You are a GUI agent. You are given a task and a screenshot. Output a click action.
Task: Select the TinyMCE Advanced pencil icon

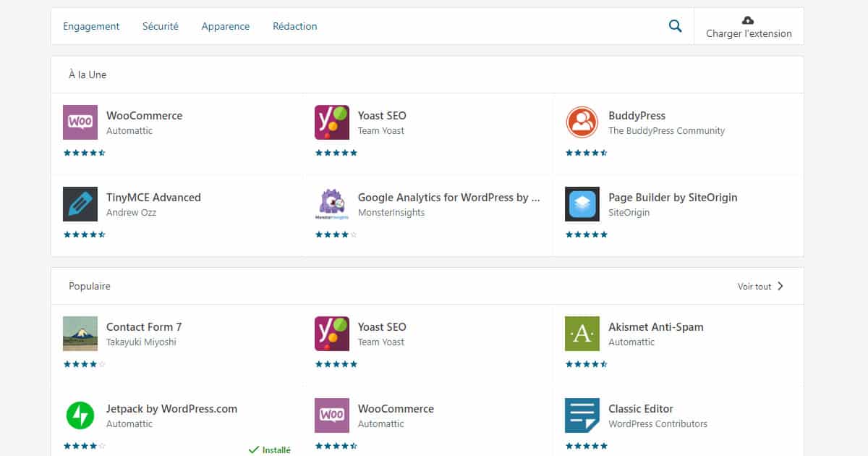point(80,204)
